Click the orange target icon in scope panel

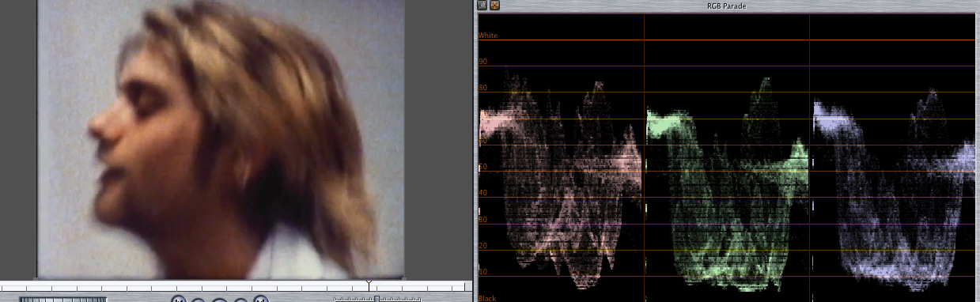point(494,6)
